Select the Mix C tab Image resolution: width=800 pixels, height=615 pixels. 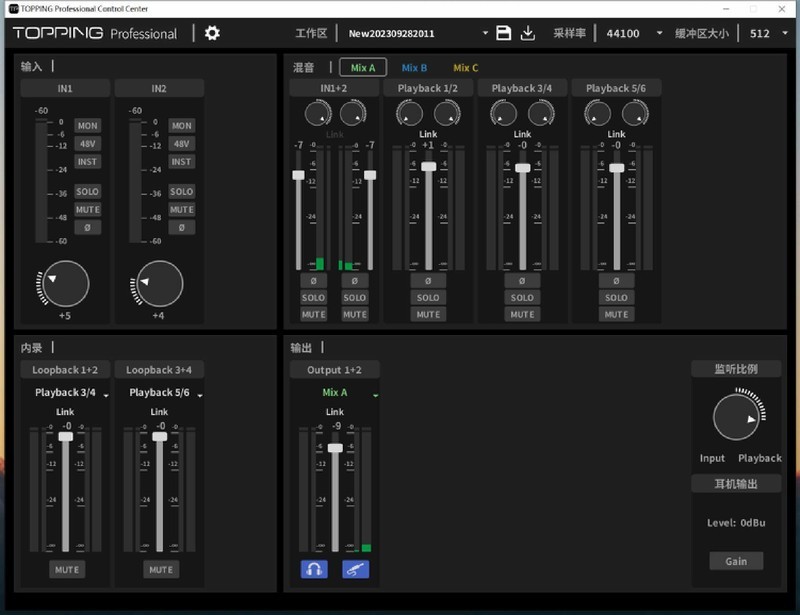466,68
